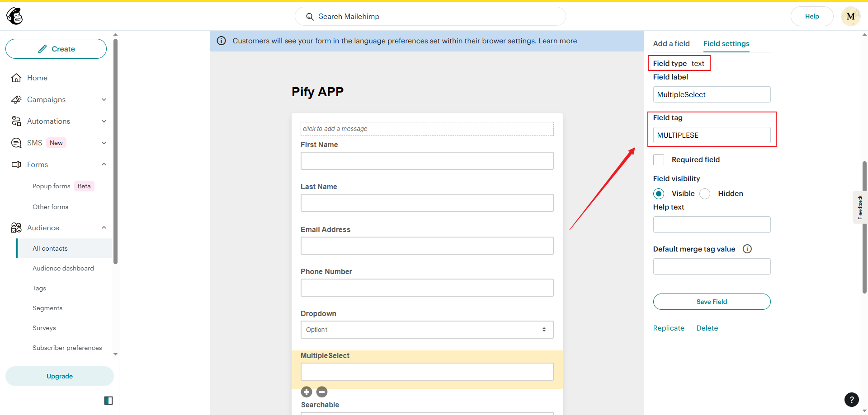This screenshot has height=415, width=868.
Task: Click the Email Address form input
Action: (427, 246)
